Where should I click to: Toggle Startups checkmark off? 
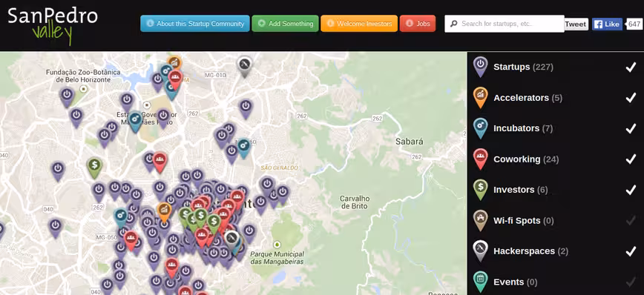tap(631, 67)
